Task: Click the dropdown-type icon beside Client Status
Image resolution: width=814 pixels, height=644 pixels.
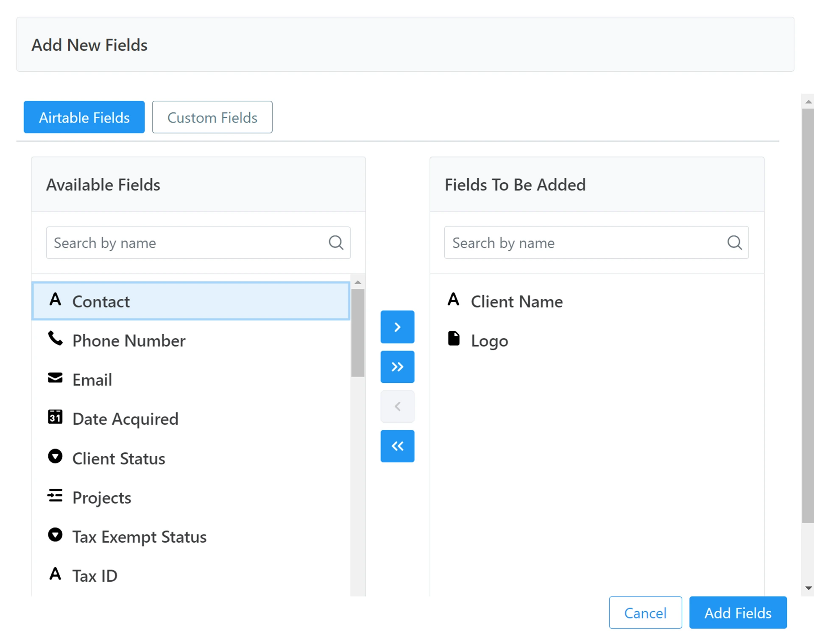Action: (55, 457)
